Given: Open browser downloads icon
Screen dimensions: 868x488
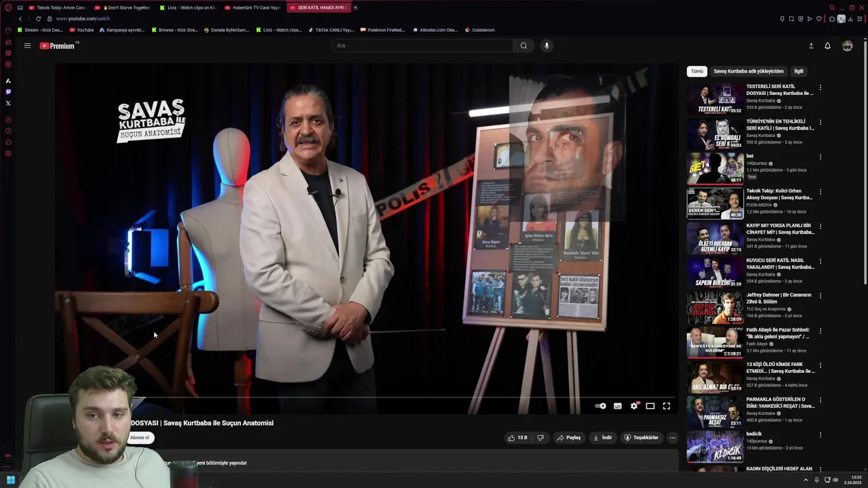Looking at the screenshot, I should tap(850, 19).
